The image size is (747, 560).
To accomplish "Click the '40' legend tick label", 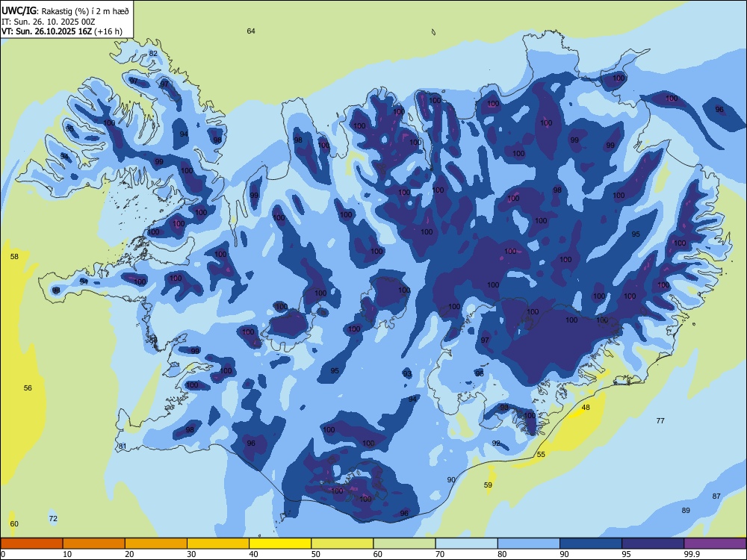I will tap(253, 554).
